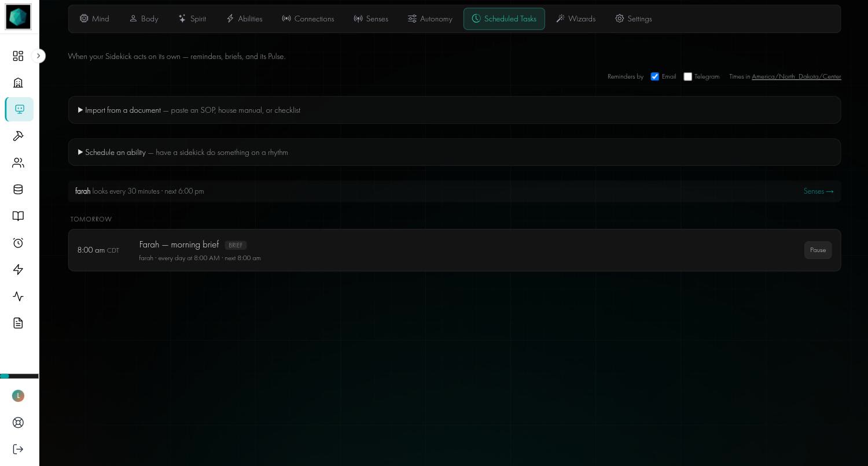Open the document icon in sidebar

click(x=18, y=323)
